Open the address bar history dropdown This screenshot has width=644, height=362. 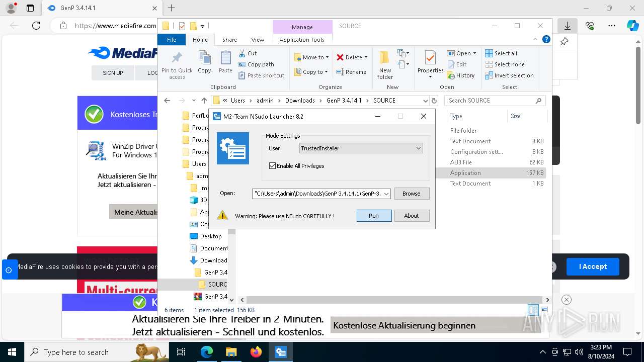(x=426, y=101)
